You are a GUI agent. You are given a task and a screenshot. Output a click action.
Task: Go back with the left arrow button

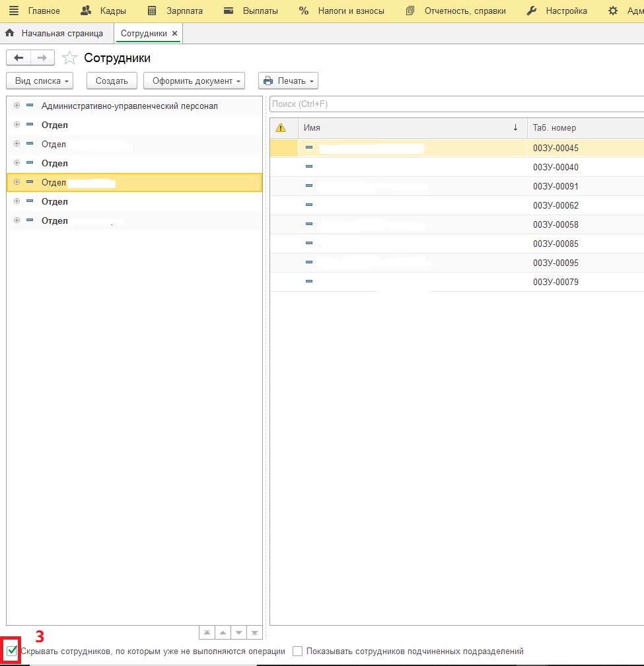tap(18, 58)
